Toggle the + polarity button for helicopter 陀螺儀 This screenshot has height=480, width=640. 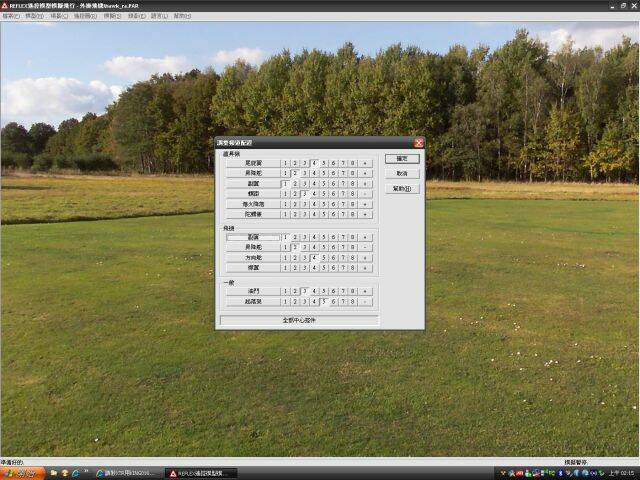(x=365, y=214)
